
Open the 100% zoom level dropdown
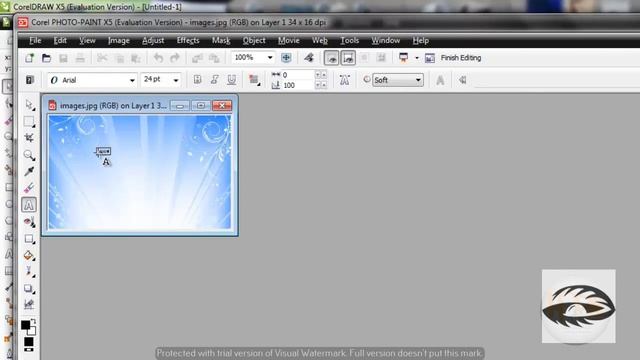270,58
